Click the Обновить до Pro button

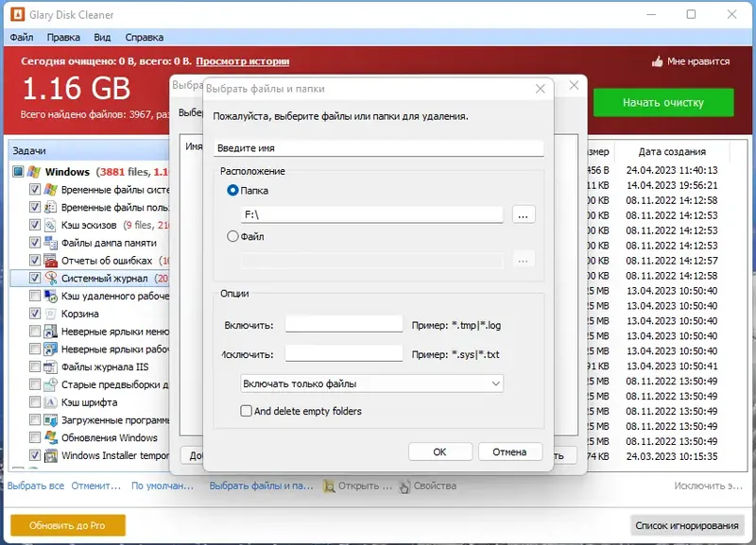68,525
